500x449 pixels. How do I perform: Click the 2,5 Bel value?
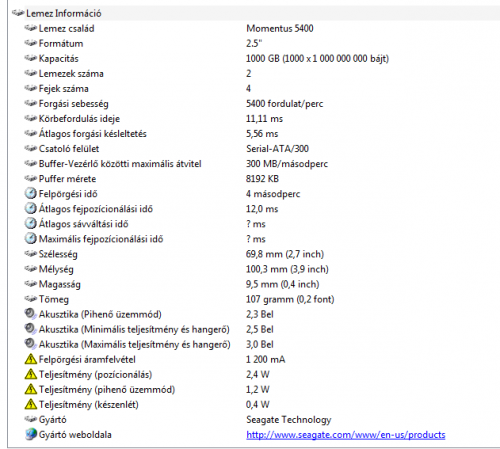tap(260, 329)
